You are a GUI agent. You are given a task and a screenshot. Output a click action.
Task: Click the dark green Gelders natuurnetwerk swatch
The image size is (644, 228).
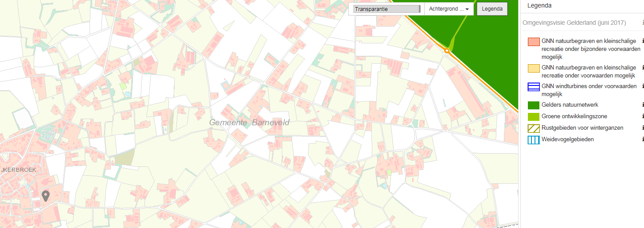point(534,105)
